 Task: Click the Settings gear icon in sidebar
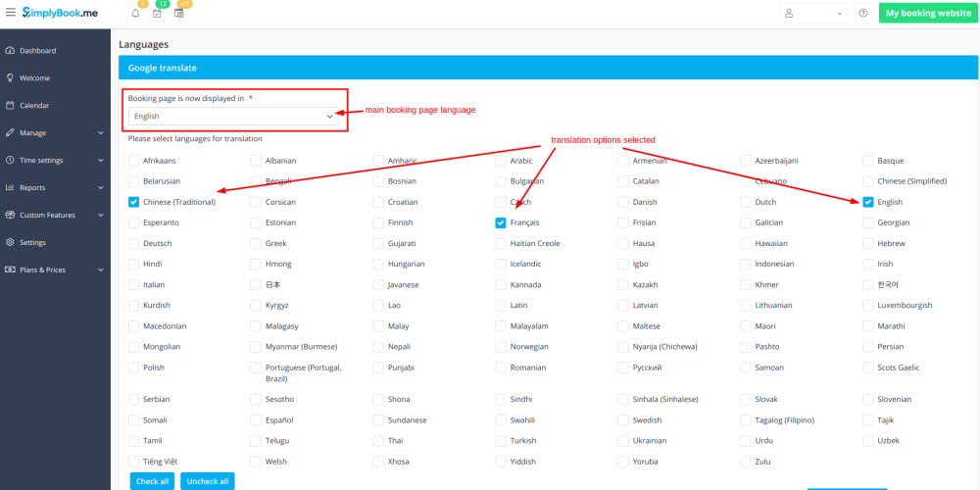click(10, 242)
